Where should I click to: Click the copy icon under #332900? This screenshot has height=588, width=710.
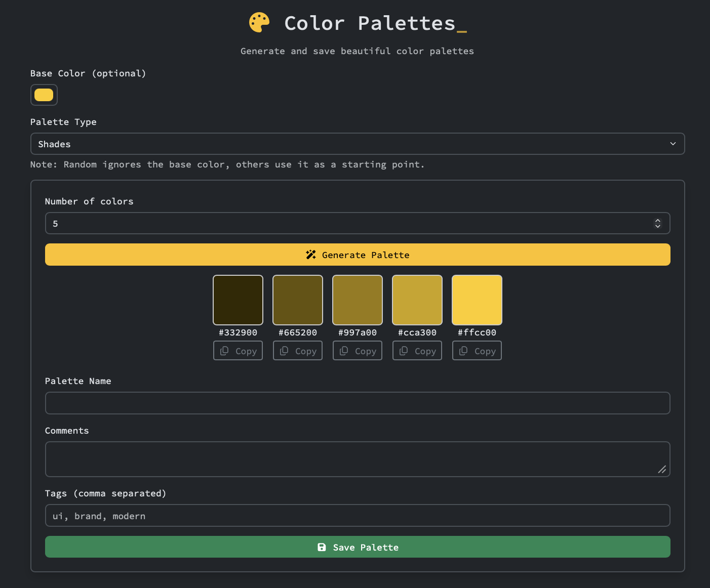pyautogui.click(x=225, y=350)
